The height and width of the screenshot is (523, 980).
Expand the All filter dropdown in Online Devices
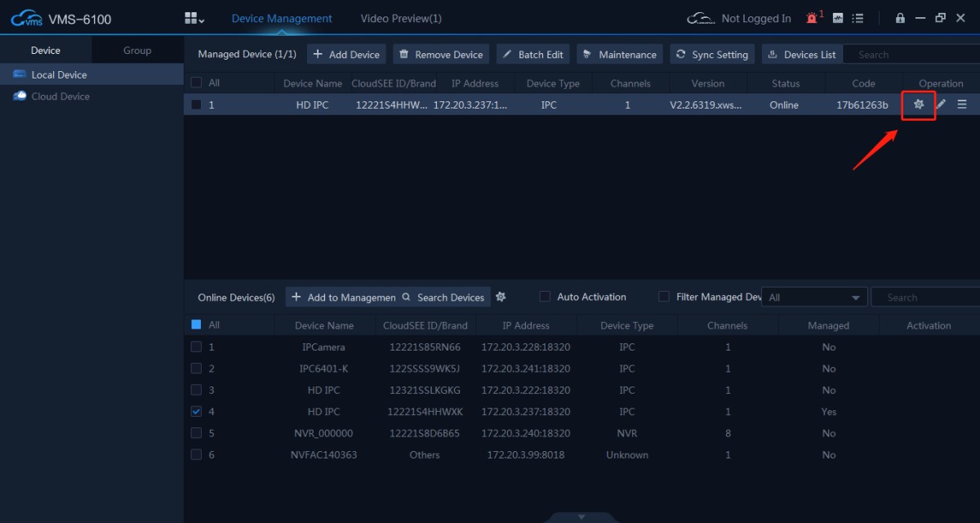coord(814,297)
